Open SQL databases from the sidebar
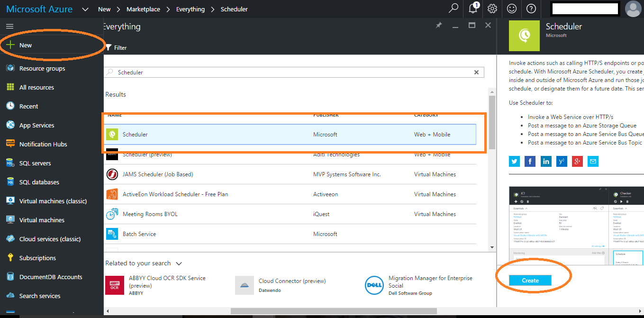The height and width of the screenshot is (318, 644). pos(38,182)
